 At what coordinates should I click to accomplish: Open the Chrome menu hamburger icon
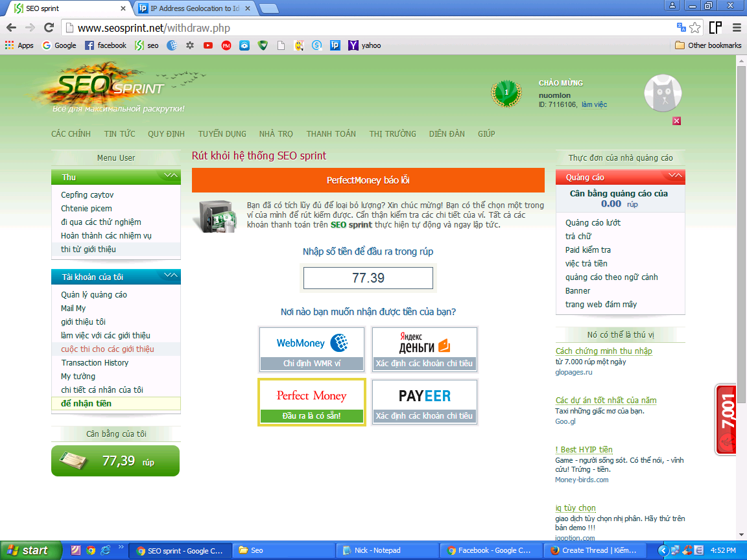tap(737, 28)
